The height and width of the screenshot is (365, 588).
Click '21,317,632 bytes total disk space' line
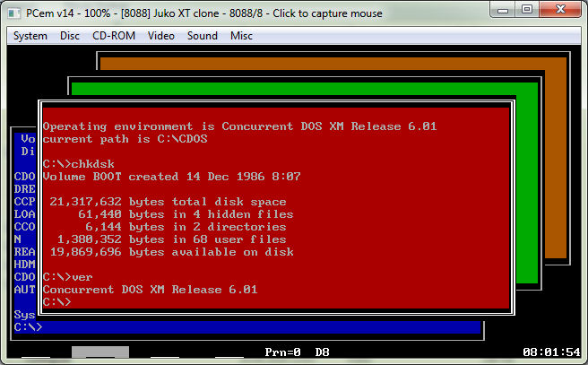point(168,202)
